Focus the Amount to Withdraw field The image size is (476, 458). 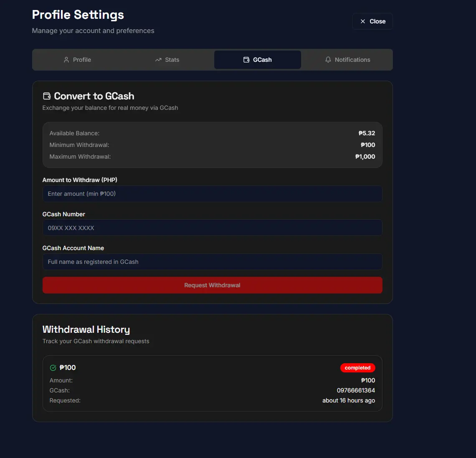click(212, 194)
